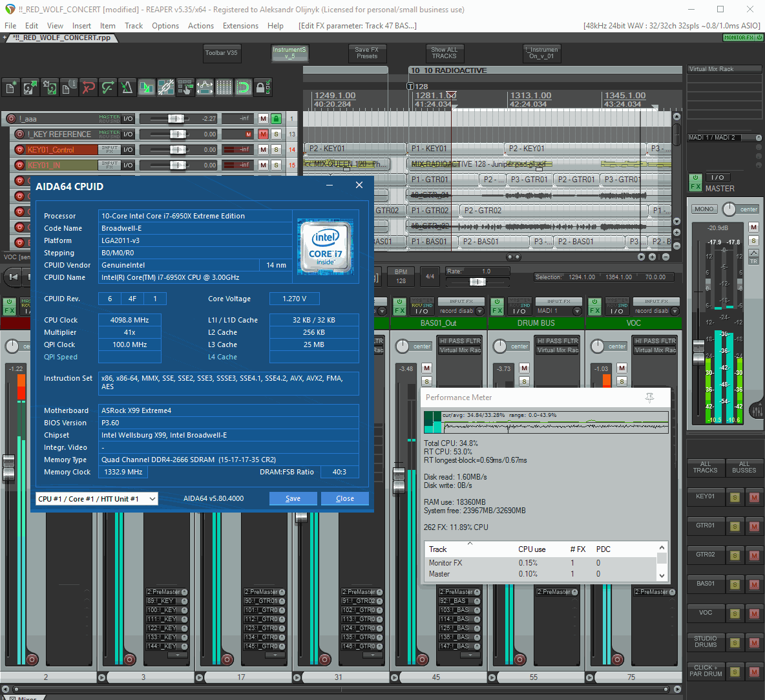Open MADI 1 input dropdown on DRUM BUS
Screen dimensions: 765x700
click(x=577, y=311)
